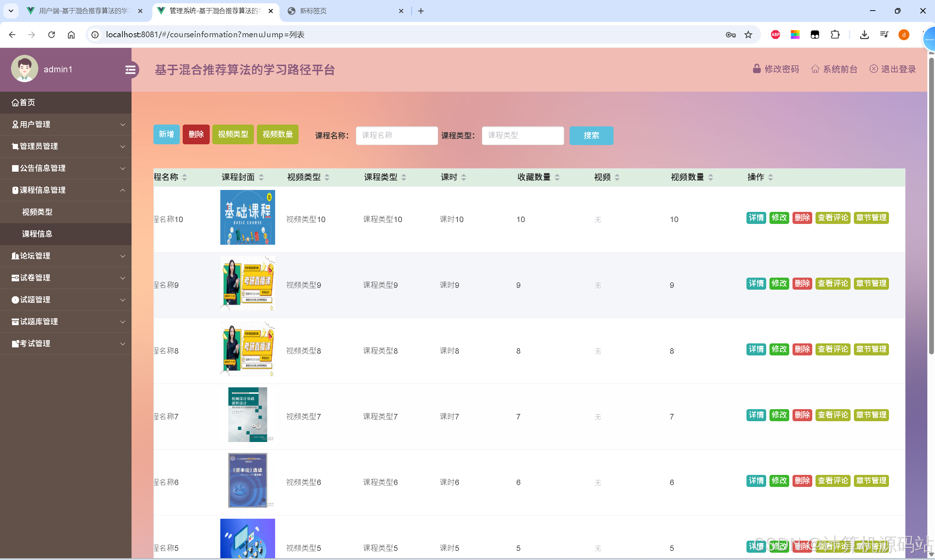Open the 课程信息 submenu item
This screenshot has width=935, height=560.
(x=38, y=234)
